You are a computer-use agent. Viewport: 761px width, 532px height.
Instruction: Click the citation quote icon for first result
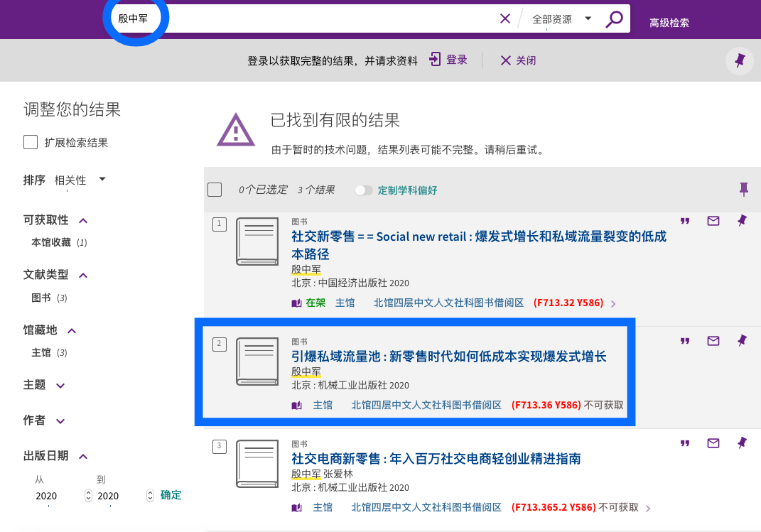click(x=685, y=221)
